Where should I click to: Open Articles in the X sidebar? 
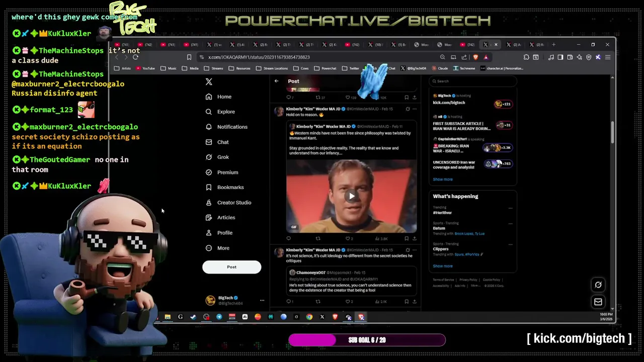click(220, 217)
